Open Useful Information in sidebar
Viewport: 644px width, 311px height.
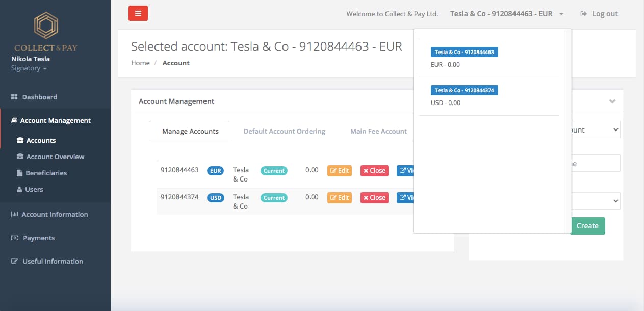(x=53, y=261)
